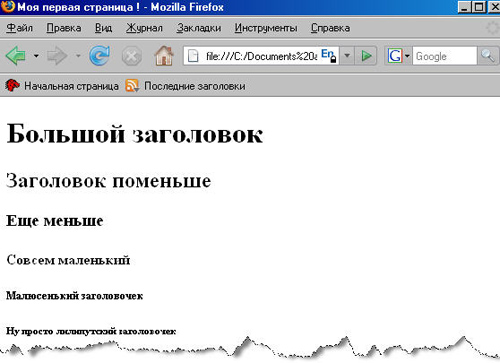Open the Home page house icon

[x=164, y=55]
